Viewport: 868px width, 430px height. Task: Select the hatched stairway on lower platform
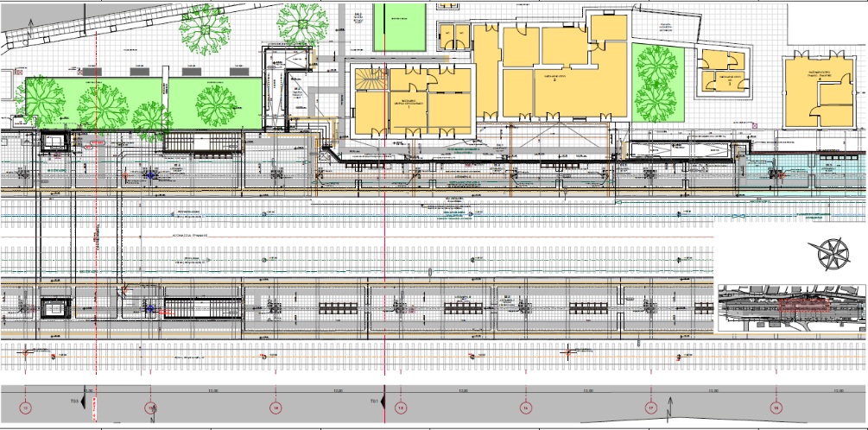click(x=202, y=307)
